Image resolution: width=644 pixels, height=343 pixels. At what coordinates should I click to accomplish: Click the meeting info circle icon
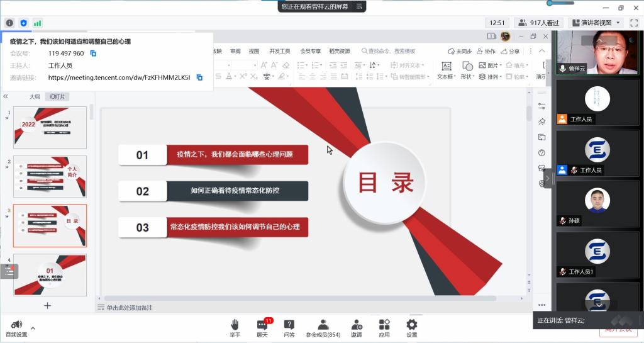9,23
